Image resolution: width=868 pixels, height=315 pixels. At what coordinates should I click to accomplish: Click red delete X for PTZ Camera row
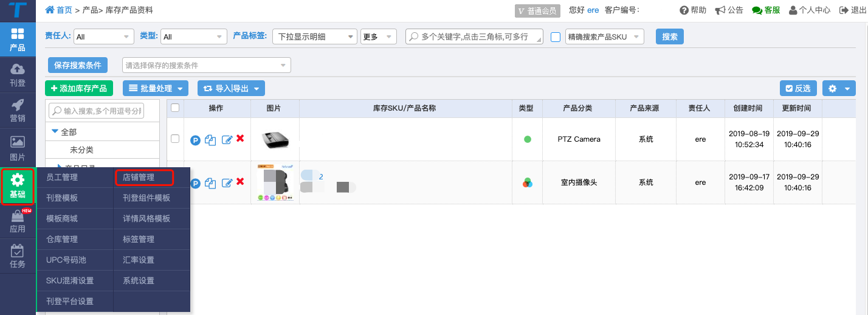[x=240, y=139]
